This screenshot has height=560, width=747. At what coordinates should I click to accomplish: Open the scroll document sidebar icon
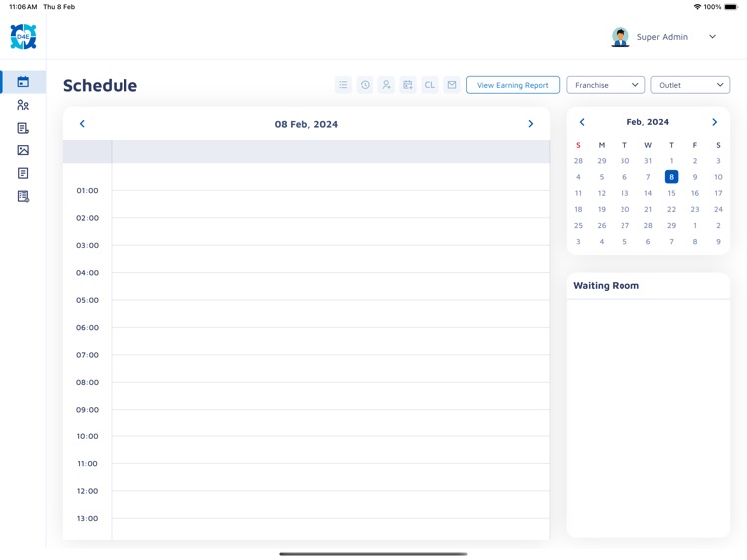coord(23,128)
